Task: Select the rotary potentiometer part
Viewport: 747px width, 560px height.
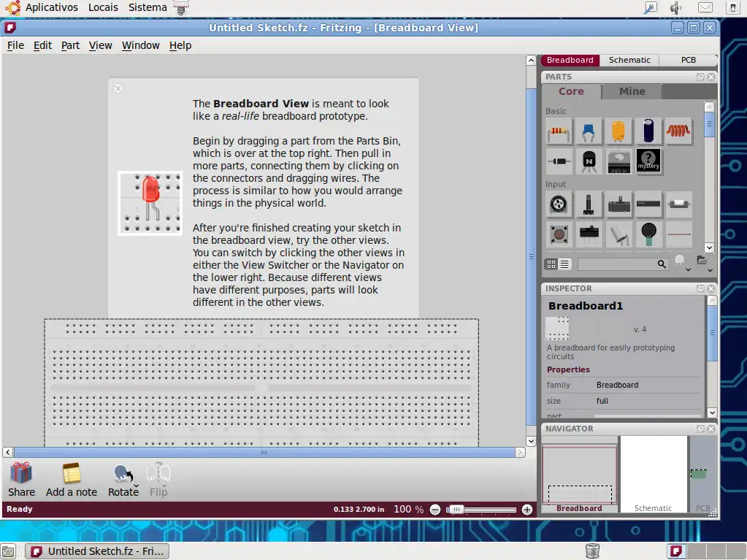Action: 559,204
